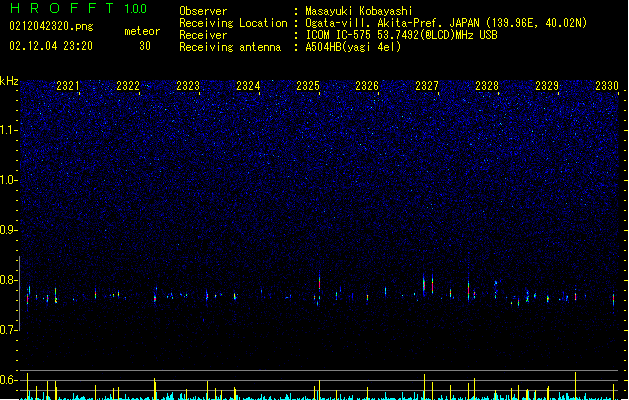Viewport: 629px width, 400px height.
Task: Click the tallest yellow power spike near 2329
Action: point(575,386)
